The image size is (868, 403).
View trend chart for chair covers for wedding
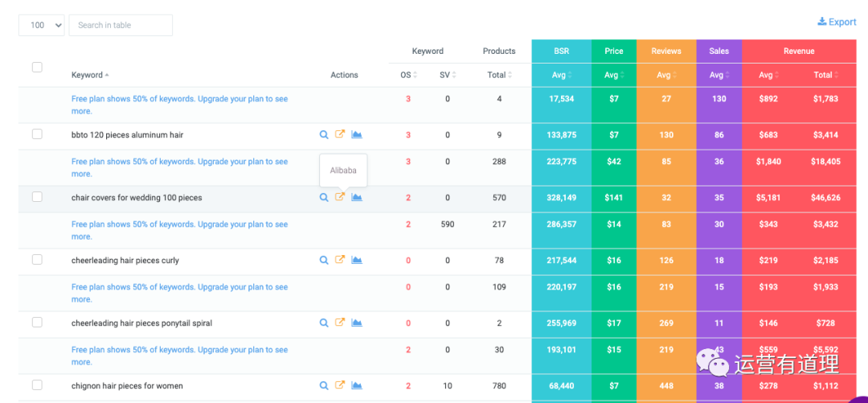(x=357, y=197)
